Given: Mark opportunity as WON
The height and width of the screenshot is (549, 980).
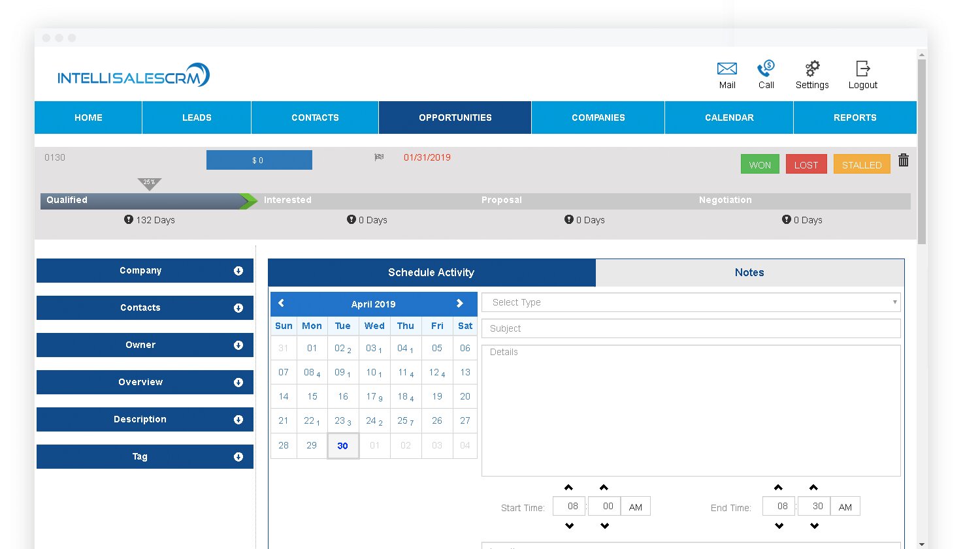Looking at the screenshot, I should click(x=760, y=165).
